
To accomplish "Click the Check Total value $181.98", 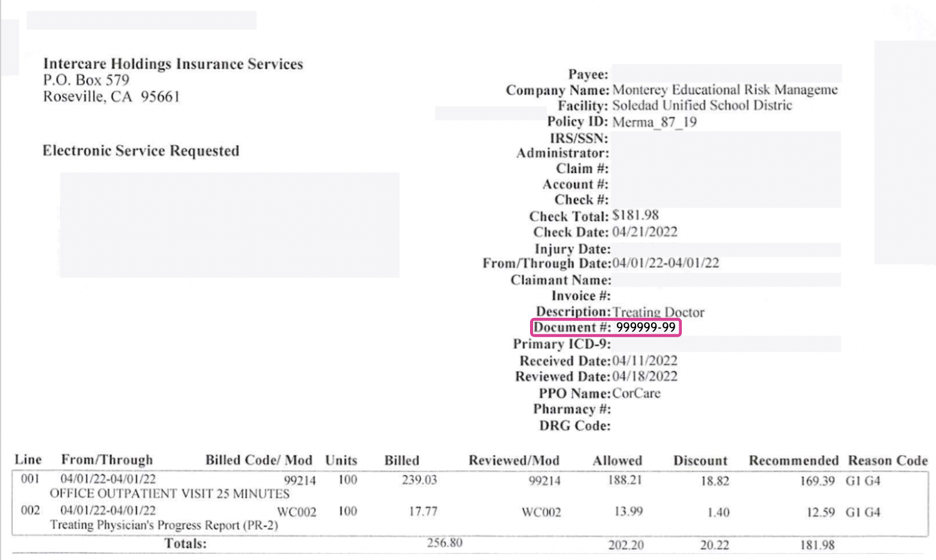I will click(635, 216).
